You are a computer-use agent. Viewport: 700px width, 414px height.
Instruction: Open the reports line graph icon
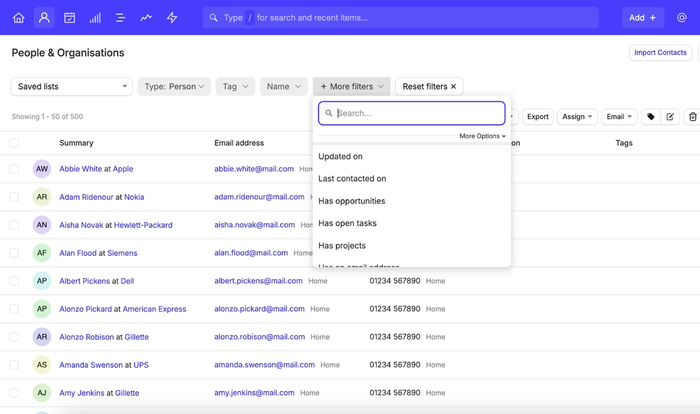click(x=146, y=18)
